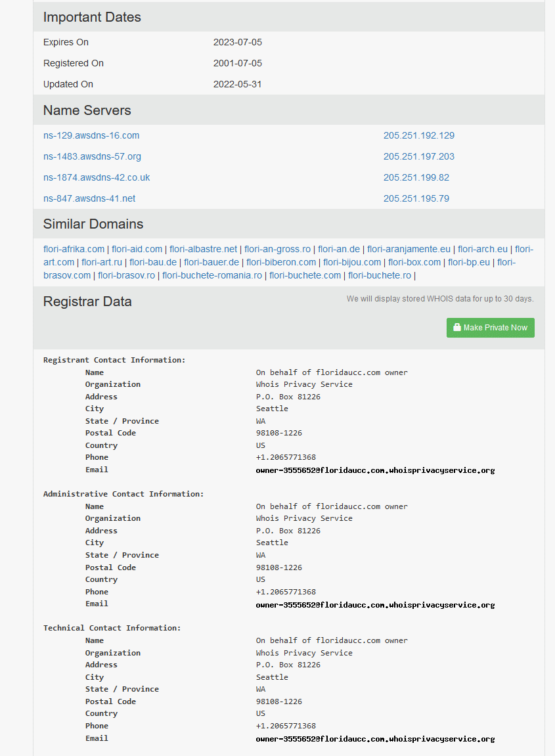Visit the flori-biberon.com link
This screenshot has height=756, width=555.
(281, 262)
